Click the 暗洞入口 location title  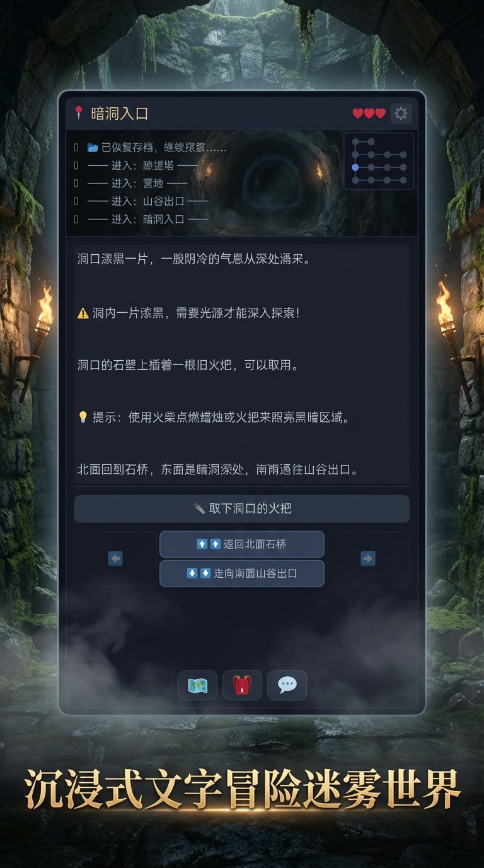[120, 114]
